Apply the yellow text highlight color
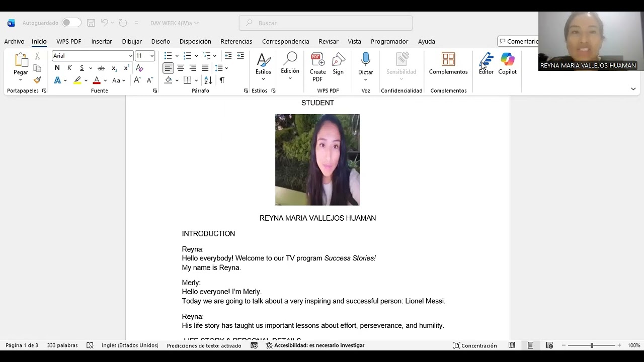Image resolution: width=644 pixels, height=362 pixels. [x=77, y=80]
